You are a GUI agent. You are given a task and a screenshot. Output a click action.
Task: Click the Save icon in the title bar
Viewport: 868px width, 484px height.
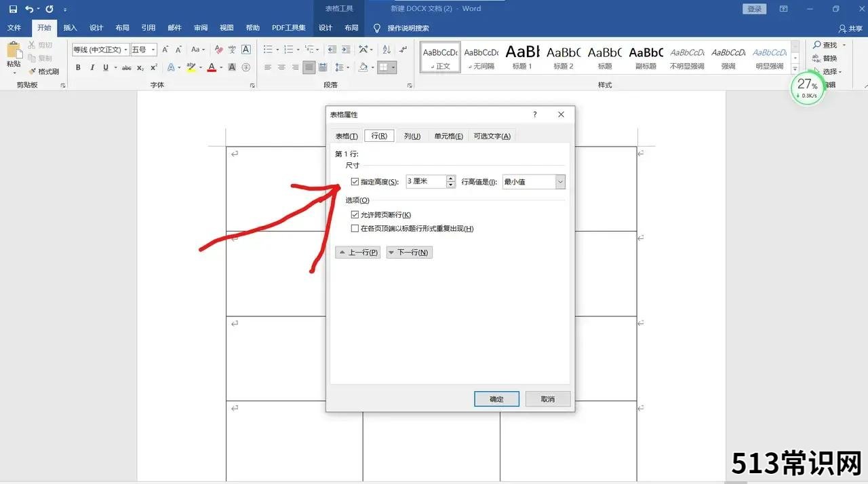click(x=13, y=9)
